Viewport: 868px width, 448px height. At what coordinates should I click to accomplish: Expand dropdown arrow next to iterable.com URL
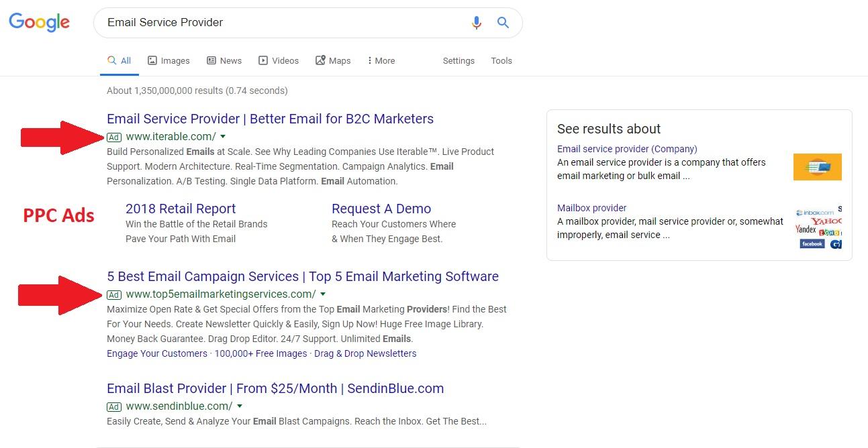point(223,137)
